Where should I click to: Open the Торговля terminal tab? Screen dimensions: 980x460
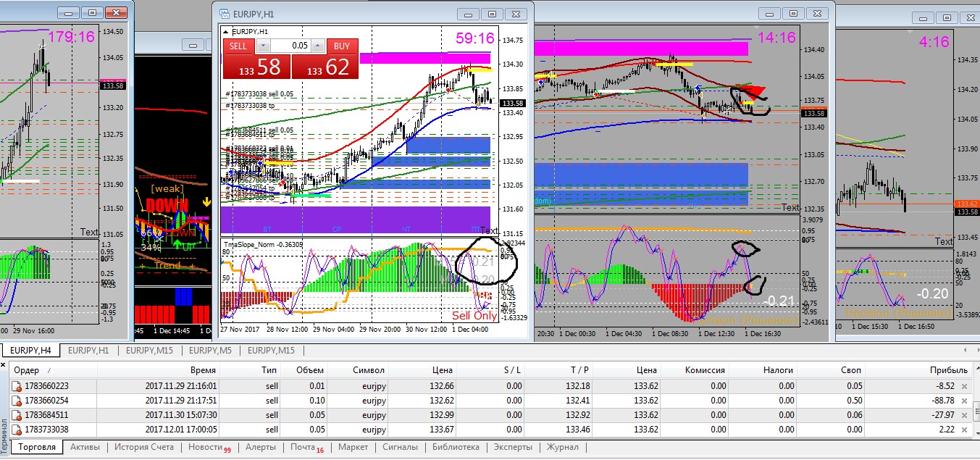point(36,447)
